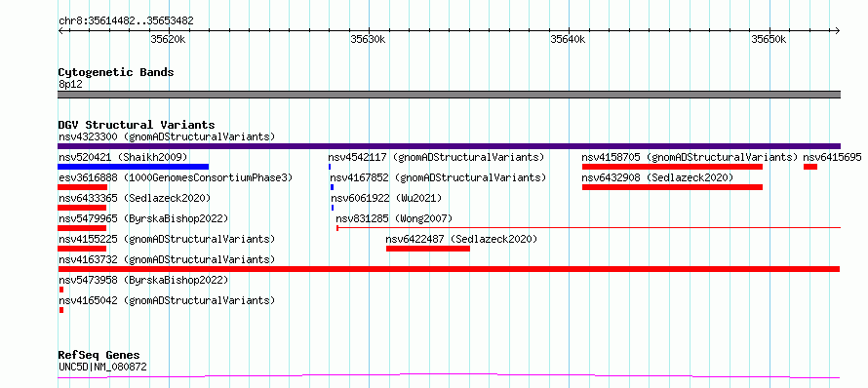Click the ruler's left arrowhead
This screenshot has height=388, width=868.
pyautogui.click(x=60, y=31)
